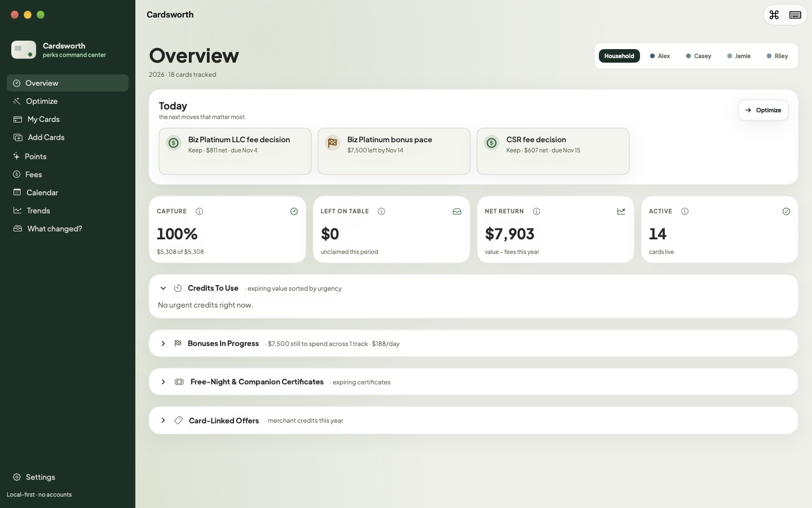Click the info icon next to NET RETURN
Screen dimensions: 812x508
536,211
